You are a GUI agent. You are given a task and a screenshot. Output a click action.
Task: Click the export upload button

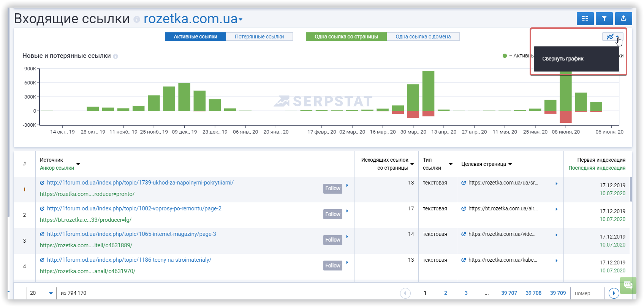tap(623, 18)
